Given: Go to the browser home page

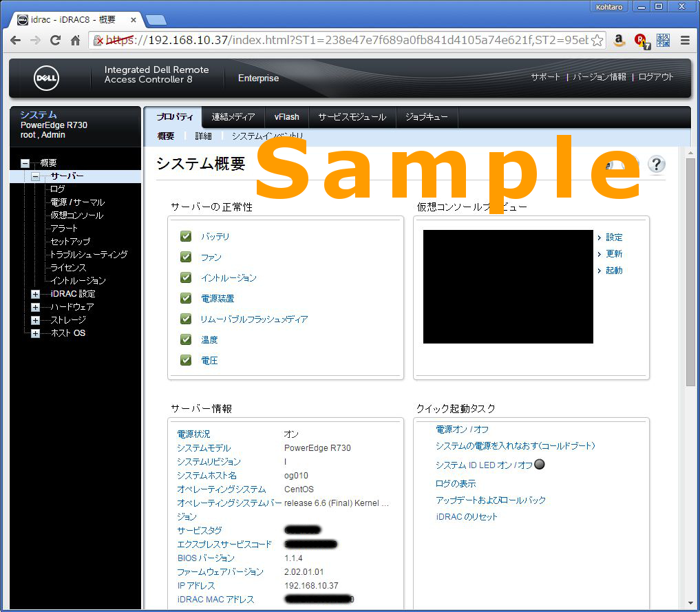Looking at the screenshot, I should click(76, 41).
